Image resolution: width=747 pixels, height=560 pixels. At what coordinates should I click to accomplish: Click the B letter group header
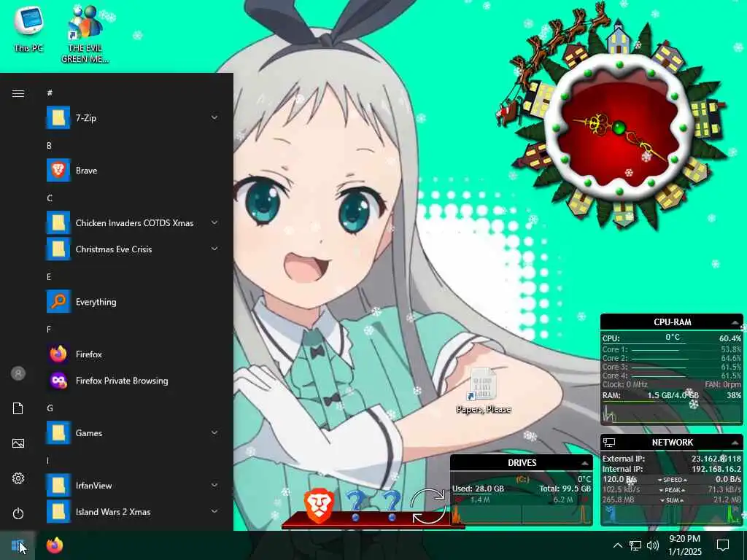coord(49,146)
